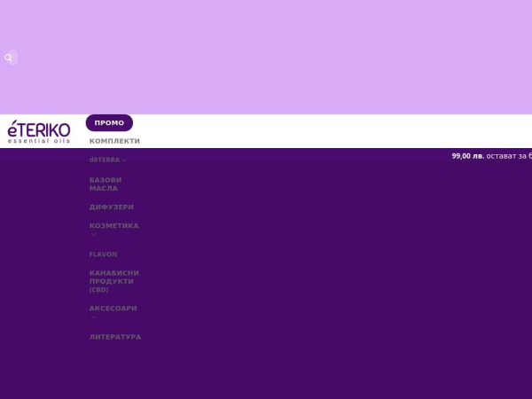Open the КОЗМЕТИКА category

[114, 225]
